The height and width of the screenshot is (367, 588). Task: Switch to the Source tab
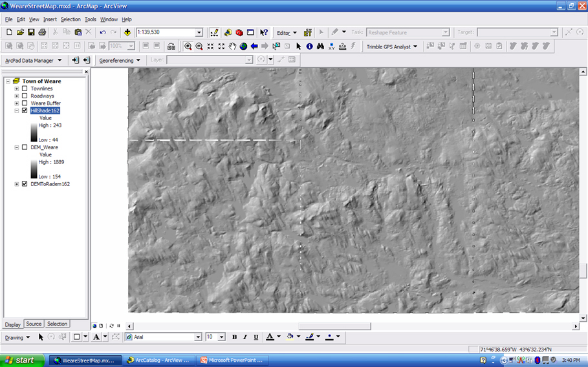click(34, 324)
